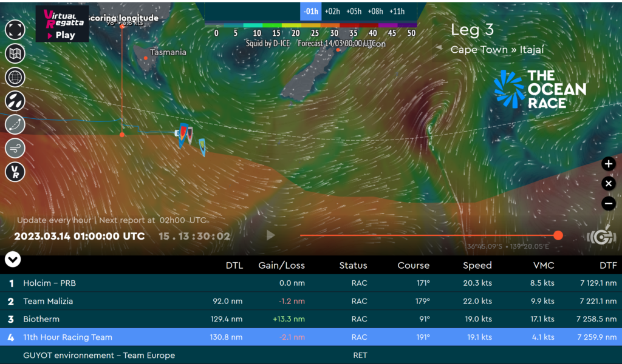Zoom out on the map

click(609, 204)
